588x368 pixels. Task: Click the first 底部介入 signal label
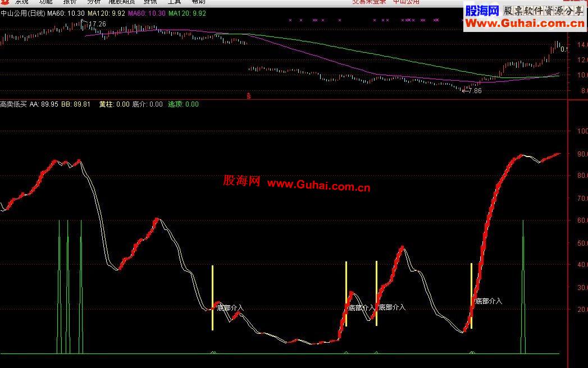[x=230, y=308]
